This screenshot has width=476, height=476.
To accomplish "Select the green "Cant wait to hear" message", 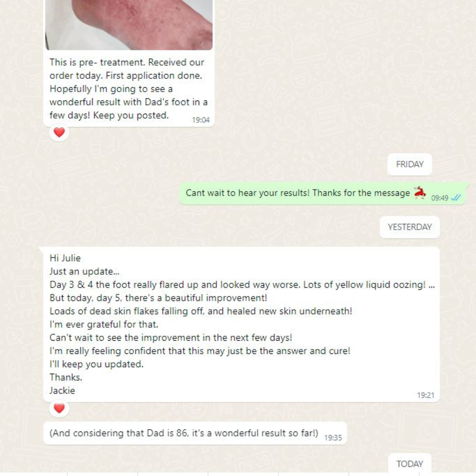I will tap(323, 193).
